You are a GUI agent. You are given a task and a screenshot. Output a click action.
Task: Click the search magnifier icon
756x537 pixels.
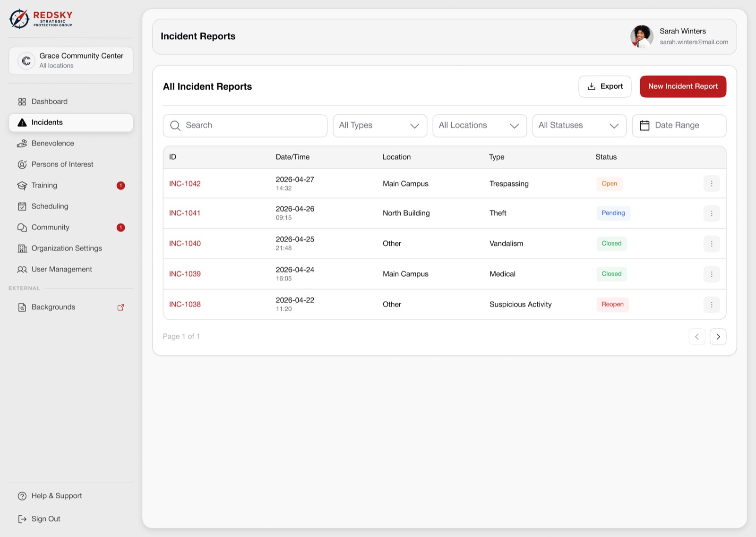point(175,126)
